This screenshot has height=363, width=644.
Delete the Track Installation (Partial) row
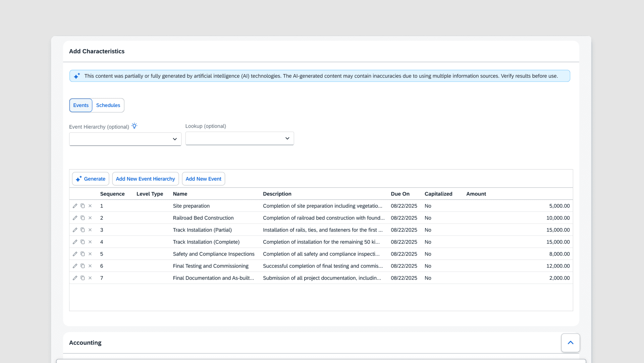[x=90, y=230]
